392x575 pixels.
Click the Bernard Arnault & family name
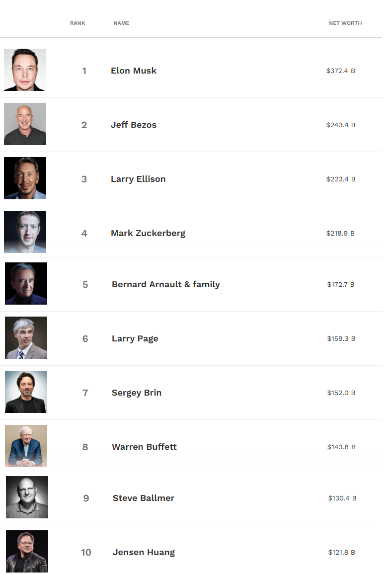pyautogui.click(x=166, y=284)
